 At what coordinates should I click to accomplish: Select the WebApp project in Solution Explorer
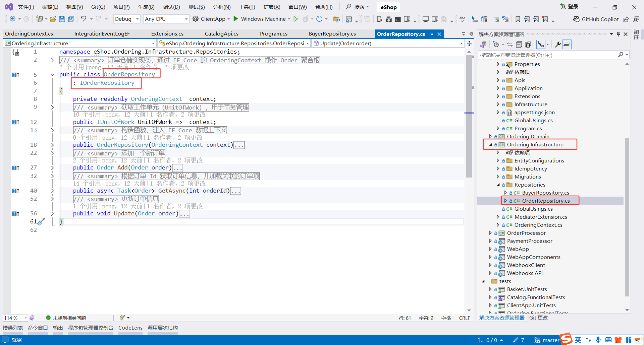click(518, 249)
